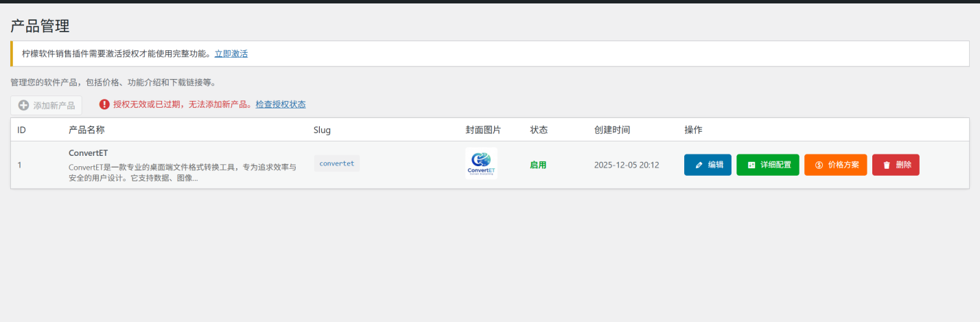
Task: Click the pencil icon in the 编辑 button
Action: pos(699,165)
